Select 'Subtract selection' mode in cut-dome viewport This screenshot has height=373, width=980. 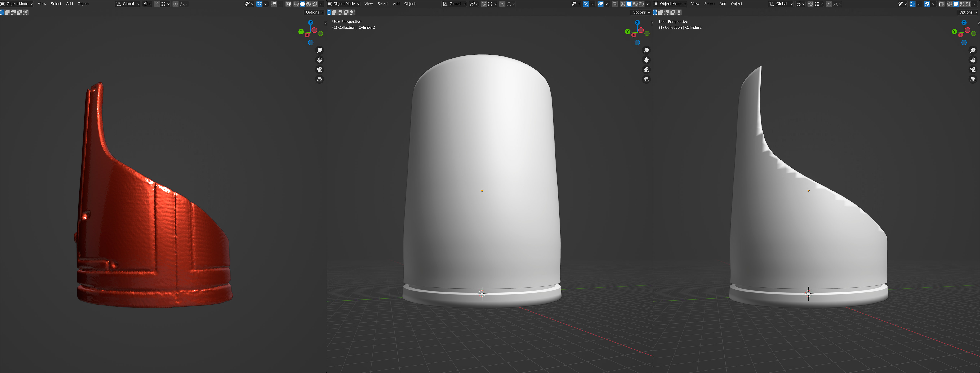point(667,12)
